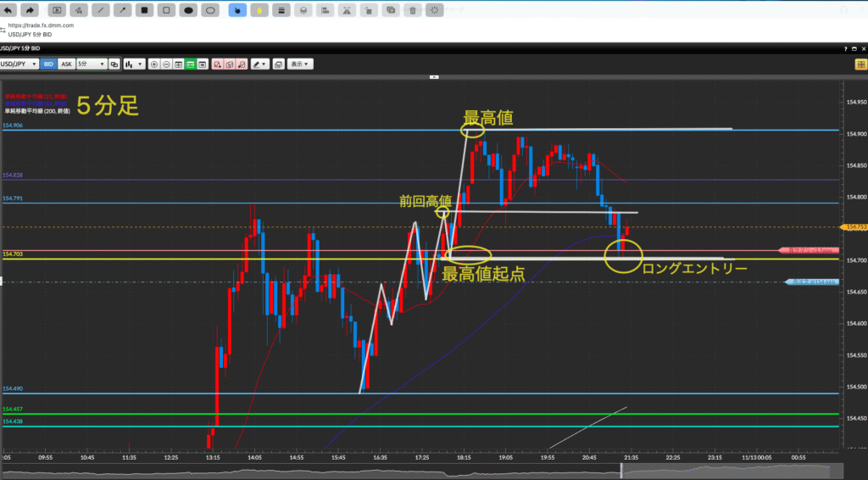This screenshot has height=480, width=868.
Task: Open the 表示 display menu
Action: [x=300, y=64]
